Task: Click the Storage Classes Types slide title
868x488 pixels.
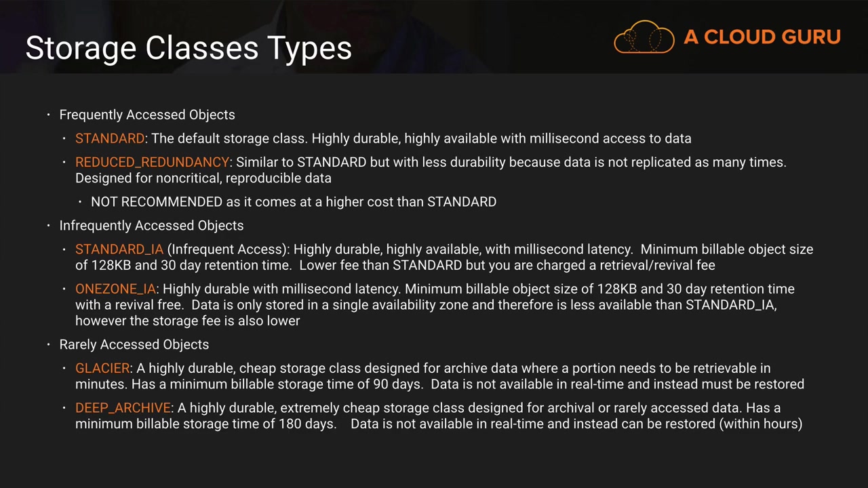Action: [x=189, y=48]
